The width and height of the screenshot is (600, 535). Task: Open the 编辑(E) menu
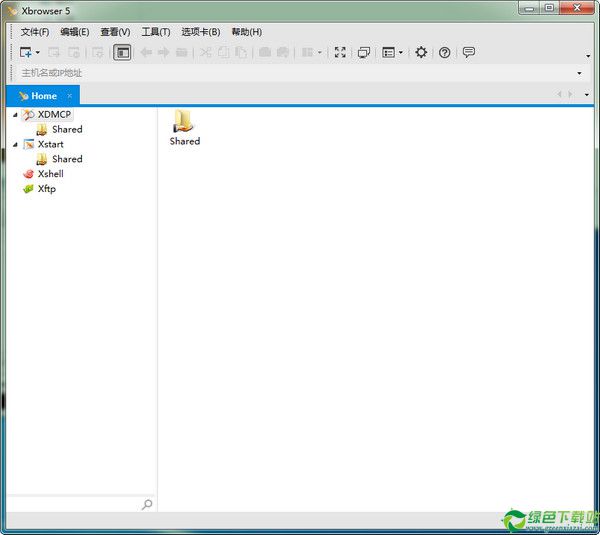75,32
